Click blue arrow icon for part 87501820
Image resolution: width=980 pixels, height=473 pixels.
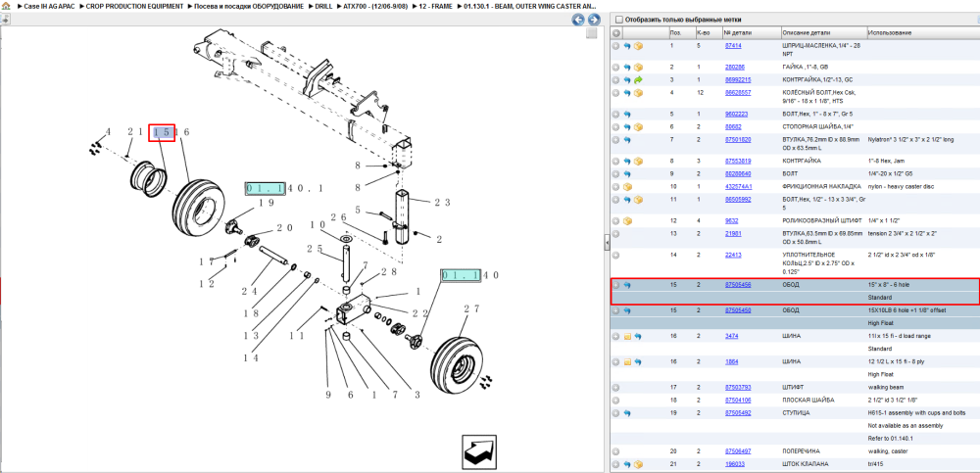coord(627,140)
